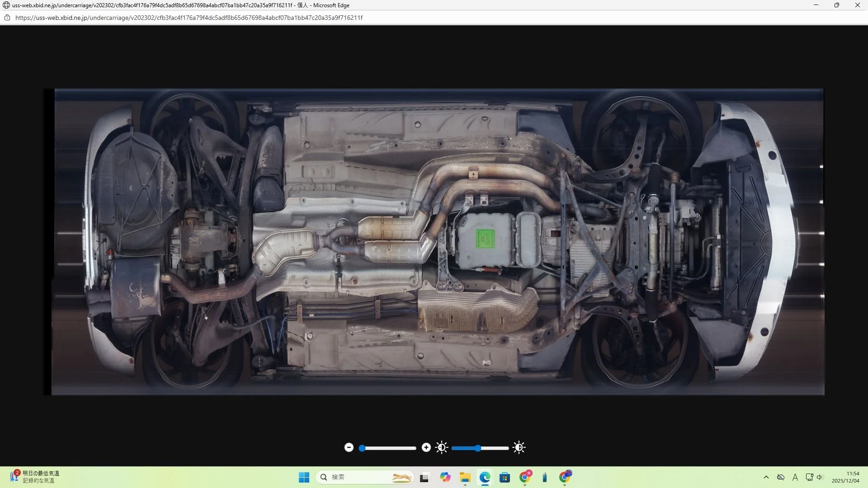Click the zoom in plus icon
The height and width of the screenshot is (488, 868).
pos(426,447)
